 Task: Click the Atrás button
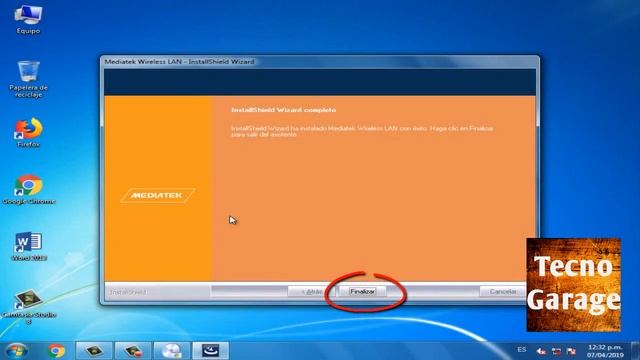point(311,291)
